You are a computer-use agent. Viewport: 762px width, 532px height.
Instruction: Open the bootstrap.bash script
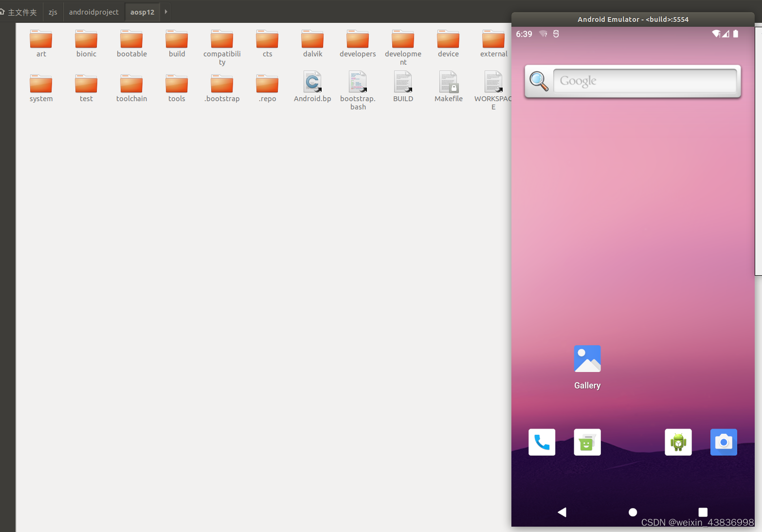[x=358, y=83]
